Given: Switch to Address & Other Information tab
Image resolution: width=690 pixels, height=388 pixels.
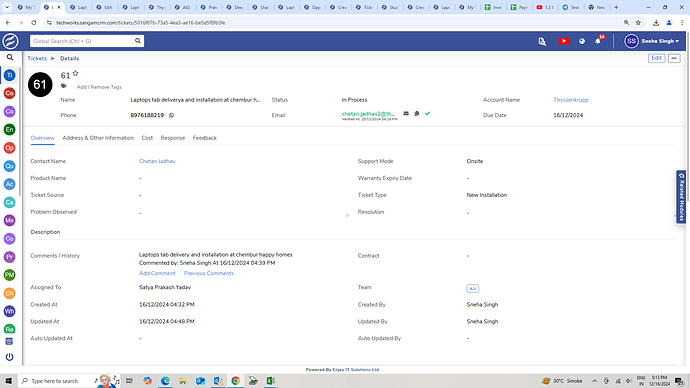Looking at the screenshot, I should point(98,138).
